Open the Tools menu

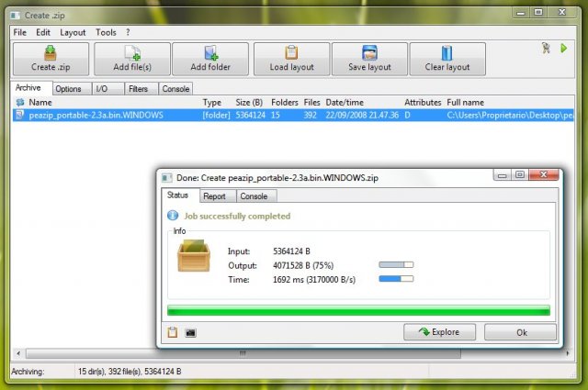pyautogui.click(x=106, y=33)
